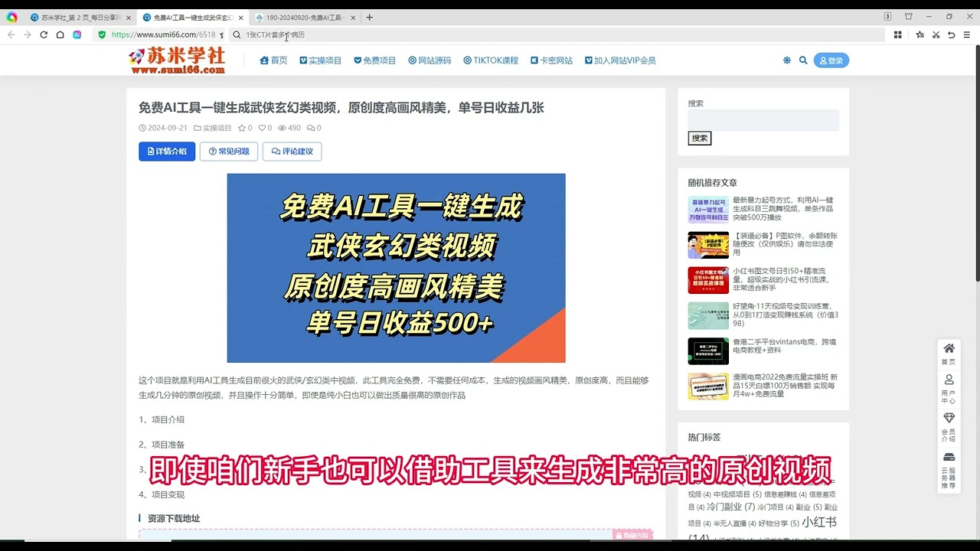Close the 190-20240920 tab
Viewport: 980px width, 551px height.
(353, 17)
